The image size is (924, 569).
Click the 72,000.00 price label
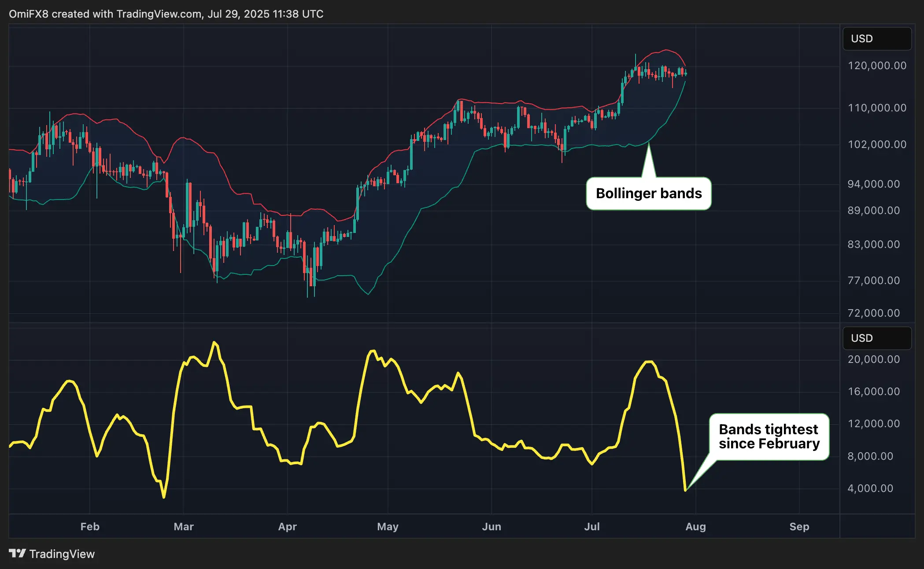874,313
